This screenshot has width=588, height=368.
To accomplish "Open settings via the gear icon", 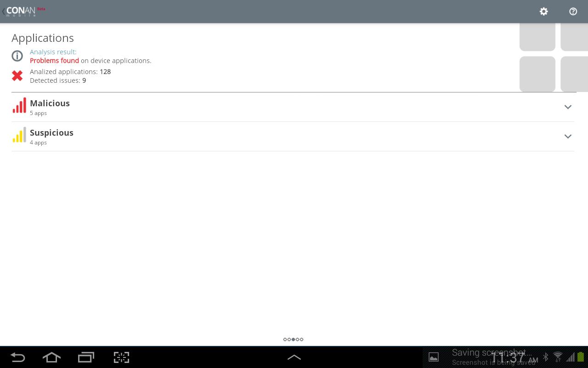I will [x=544, y=11].
